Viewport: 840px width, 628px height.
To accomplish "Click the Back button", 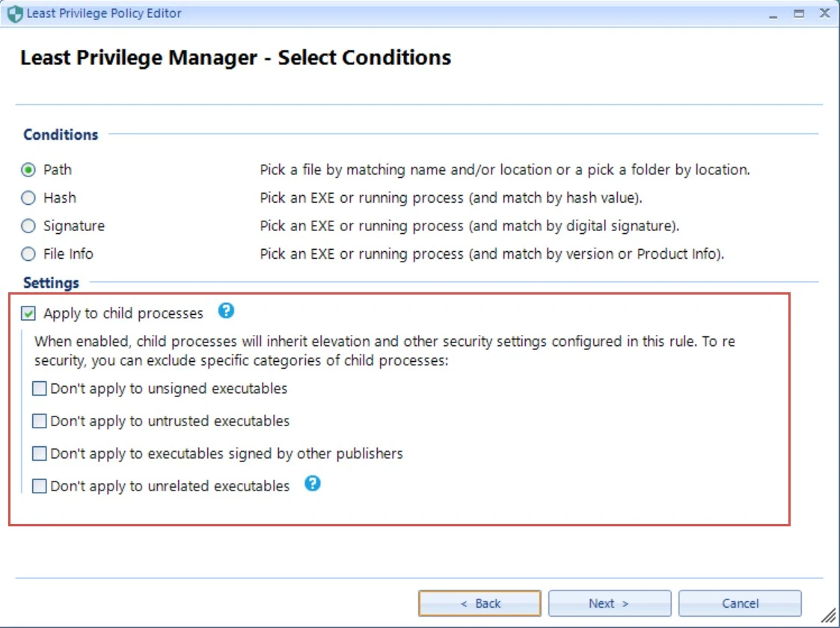I will (x=479, y=603).
